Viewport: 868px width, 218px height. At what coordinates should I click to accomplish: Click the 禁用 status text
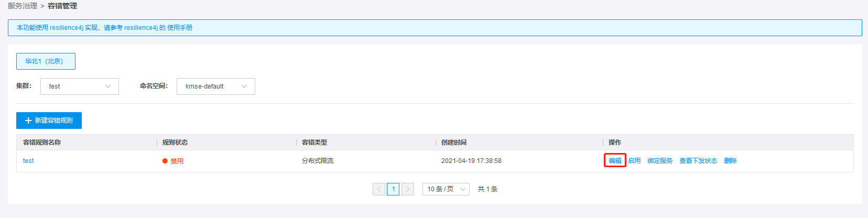pos(177,161)
